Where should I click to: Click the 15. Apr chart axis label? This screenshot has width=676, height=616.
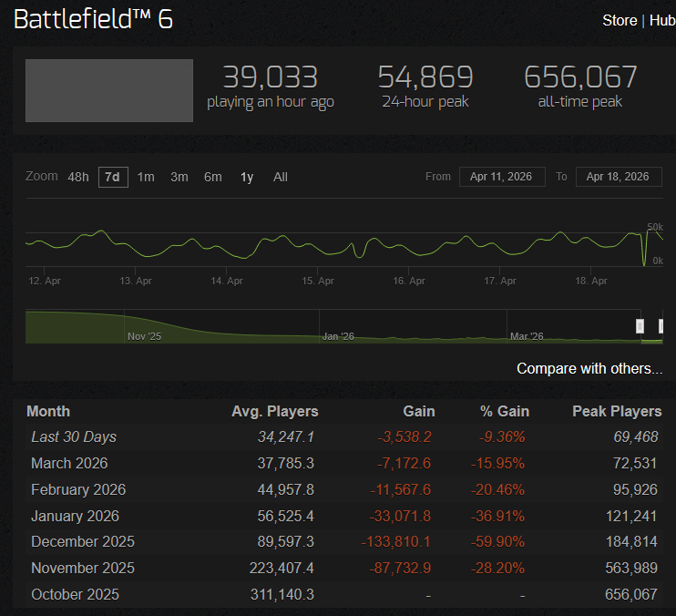pos(318,281)
